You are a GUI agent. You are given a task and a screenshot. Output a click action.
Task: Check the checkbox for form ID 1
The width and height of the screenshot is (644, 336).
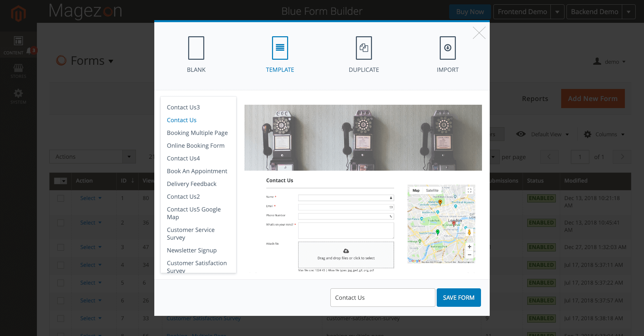[61, 198]
